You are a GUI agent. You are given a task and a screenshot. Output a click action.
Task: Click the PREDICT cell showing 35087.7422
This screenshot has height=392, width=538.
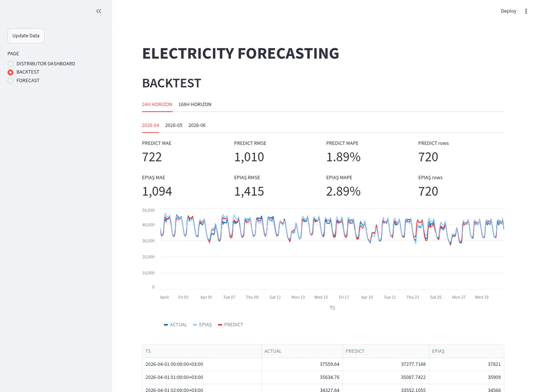coord(386,377)
